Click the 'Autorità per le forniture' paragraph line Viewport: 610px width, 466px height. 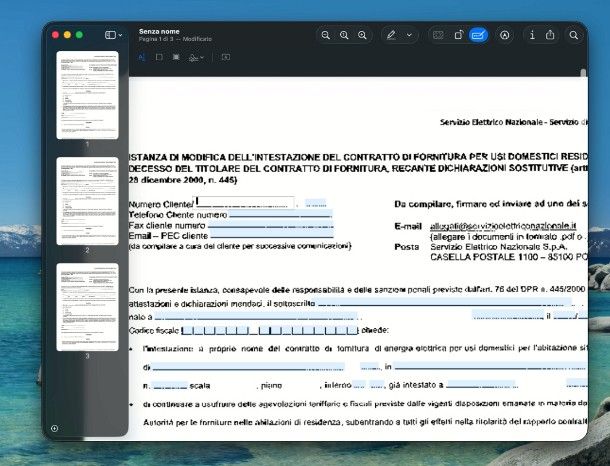(365, 422)
